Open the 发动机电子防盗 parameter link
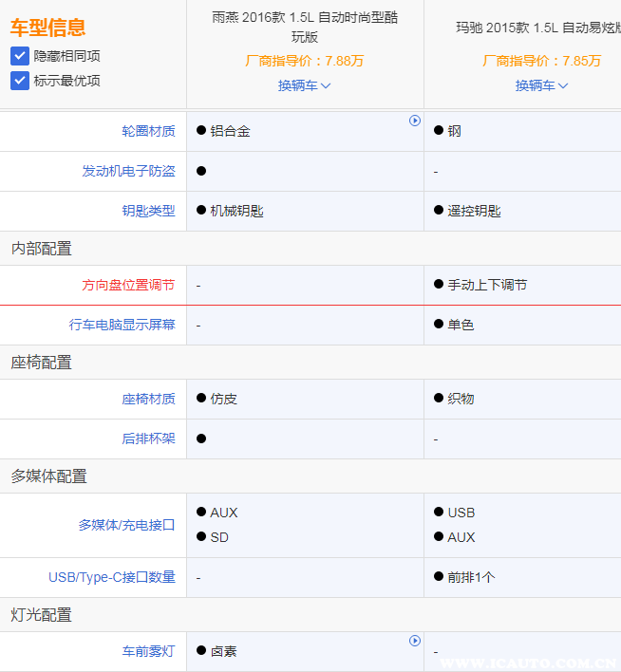 (128, 171)
